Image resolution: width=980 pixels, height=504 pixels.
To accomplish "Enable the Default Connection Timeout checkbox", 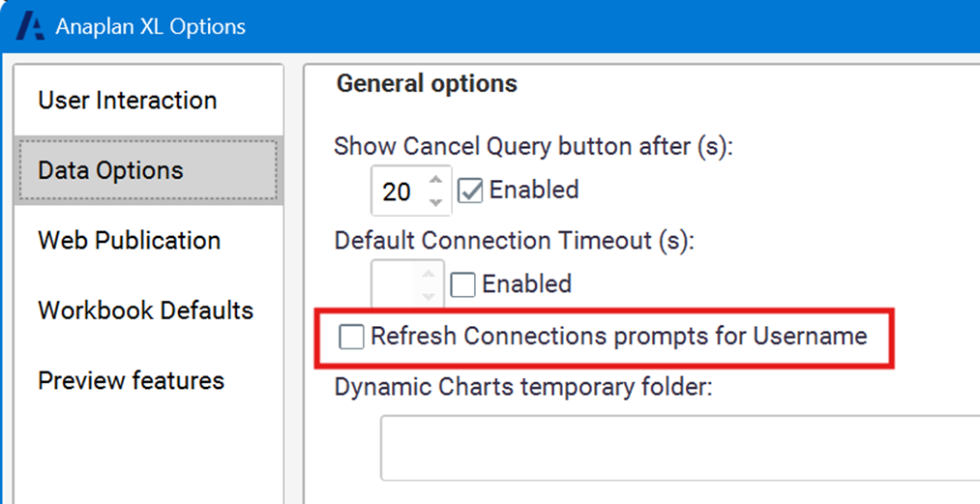I will pos(463,284).
